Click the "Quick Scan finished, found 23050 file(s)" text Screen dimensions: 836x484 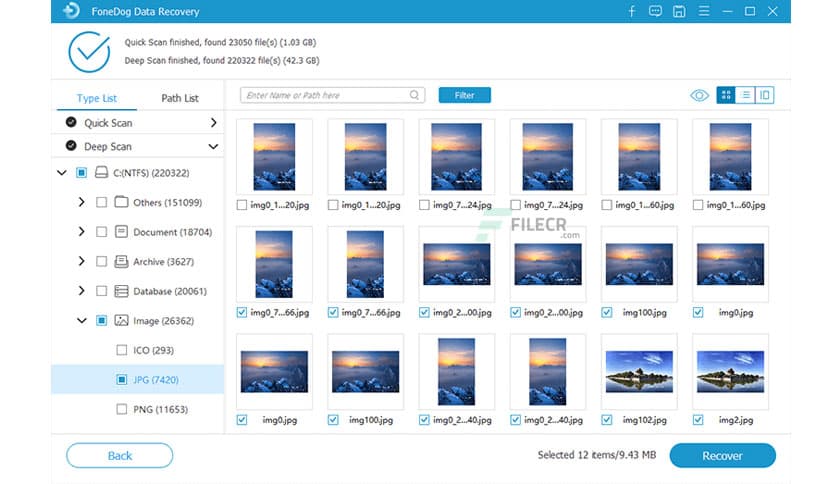[220, 42]
